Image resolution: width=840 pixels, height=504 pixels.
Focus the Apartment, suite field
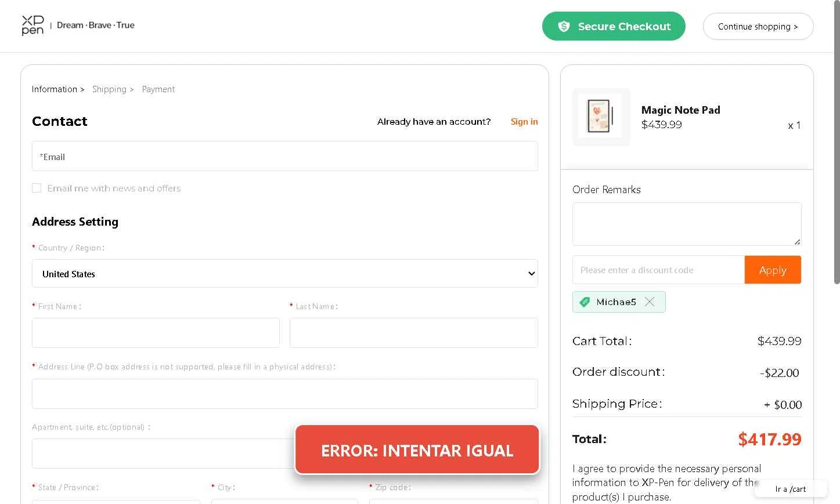click(163, 454)
